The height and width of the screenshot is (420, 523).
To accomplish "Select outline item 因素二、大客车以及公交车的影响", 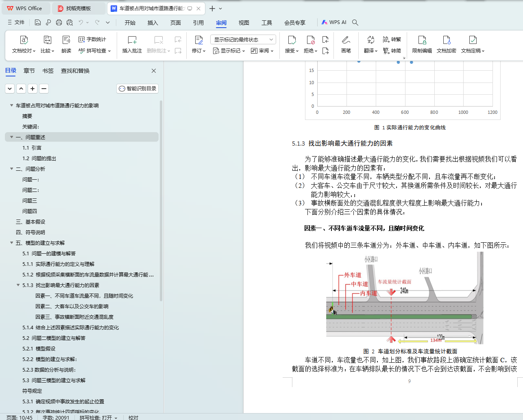I will [x=72, y=306].
